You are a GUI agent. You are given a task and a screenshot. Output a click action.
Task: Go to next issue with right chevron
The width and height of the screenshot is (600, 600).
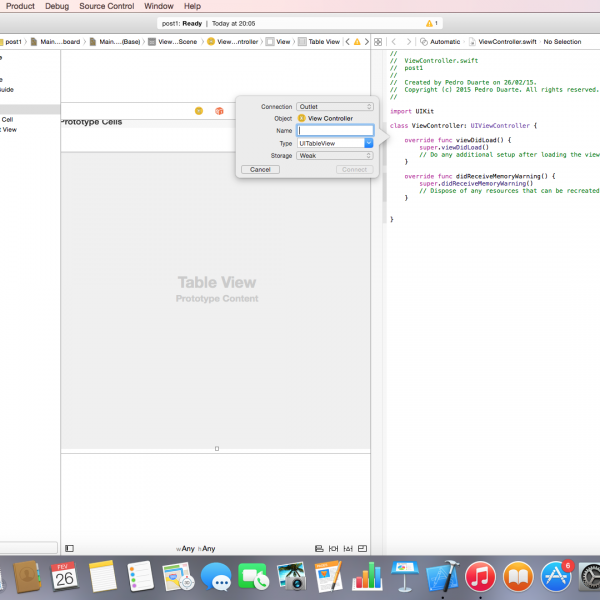pyautogui.click(x=367, y=42)
